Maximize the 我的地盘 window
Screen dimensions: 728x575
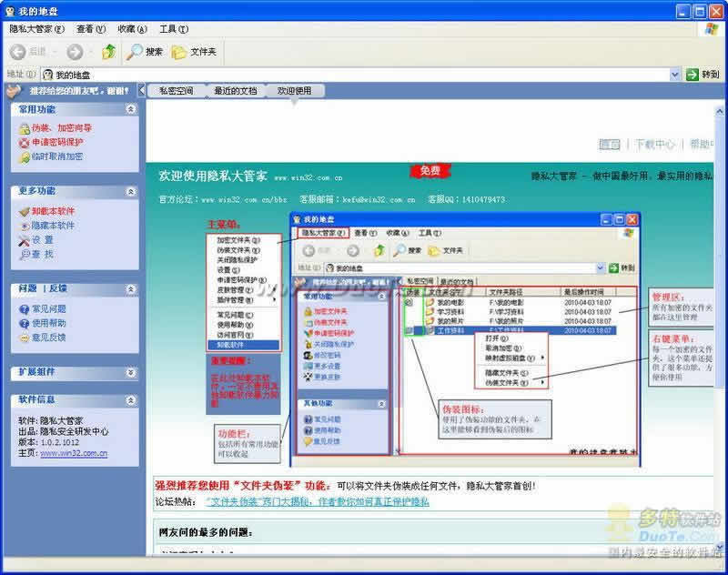coord(699,11)
